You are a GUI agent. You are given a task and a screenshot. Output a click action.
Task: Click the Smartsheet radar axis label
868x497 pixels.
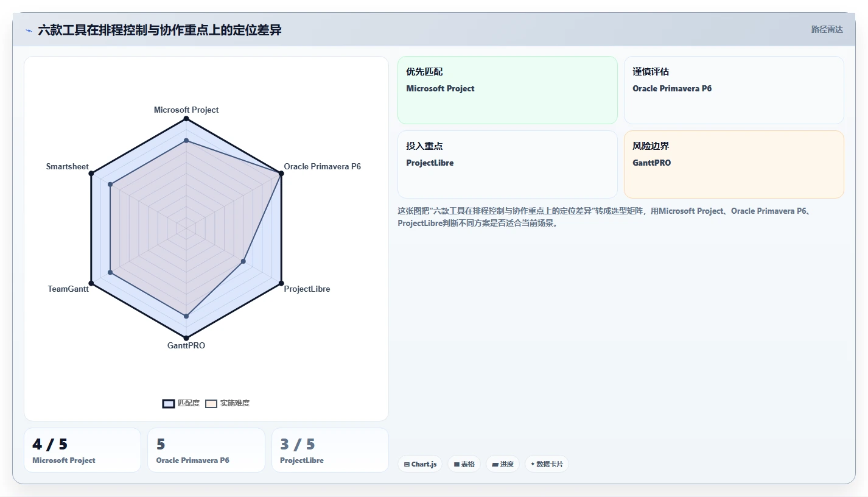[x=68, y=166]
